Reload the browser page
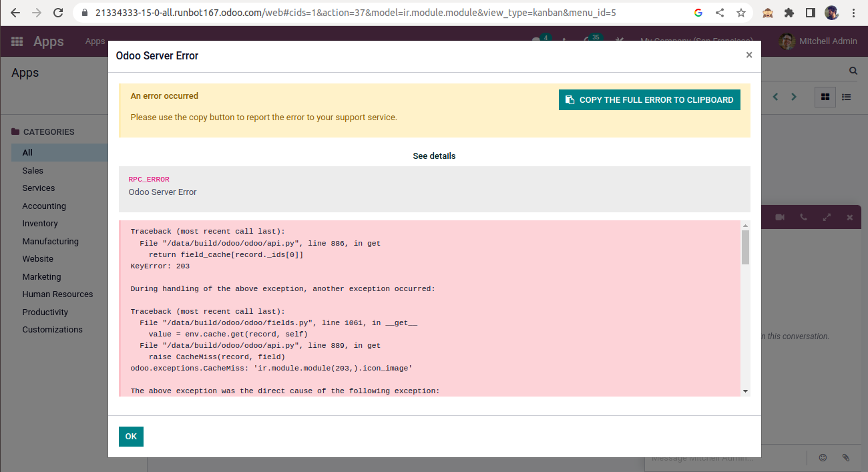This screenshot has width=868, height=472. coord(58,13)
